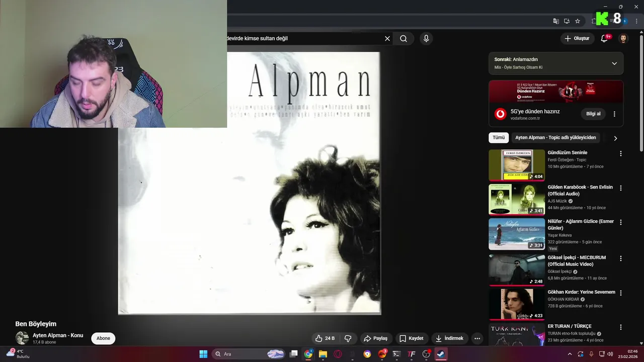This screenshot has height=362, width=644.
Task: Open Windows Start menu
Action: [203, 354]
